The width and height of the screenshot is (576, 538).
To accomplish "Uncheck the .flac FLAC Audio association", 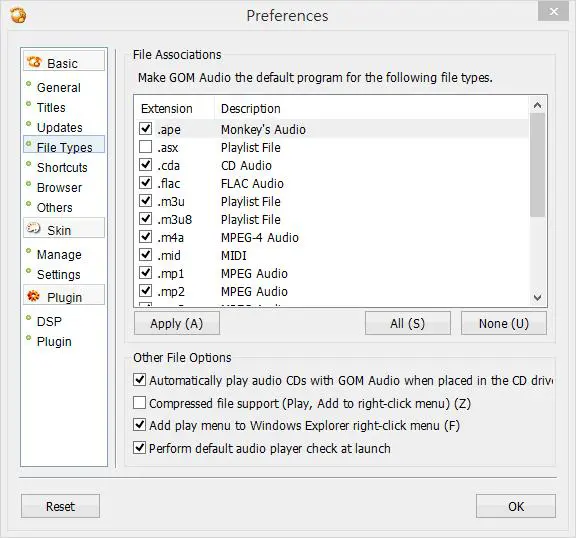I will (x=145, y=183).
